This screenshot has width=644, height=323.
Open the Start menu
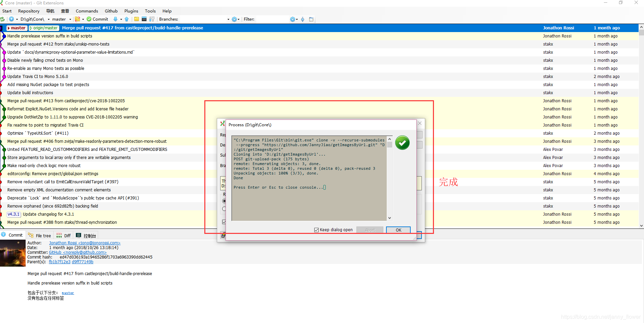(7, 11)
